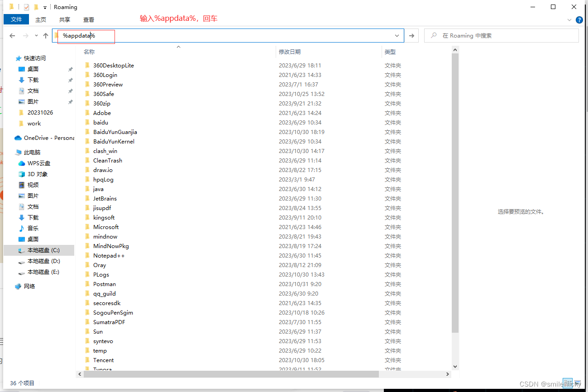Click the 360DesktopLite folder icon
The image size is (588, 392).
88,66
